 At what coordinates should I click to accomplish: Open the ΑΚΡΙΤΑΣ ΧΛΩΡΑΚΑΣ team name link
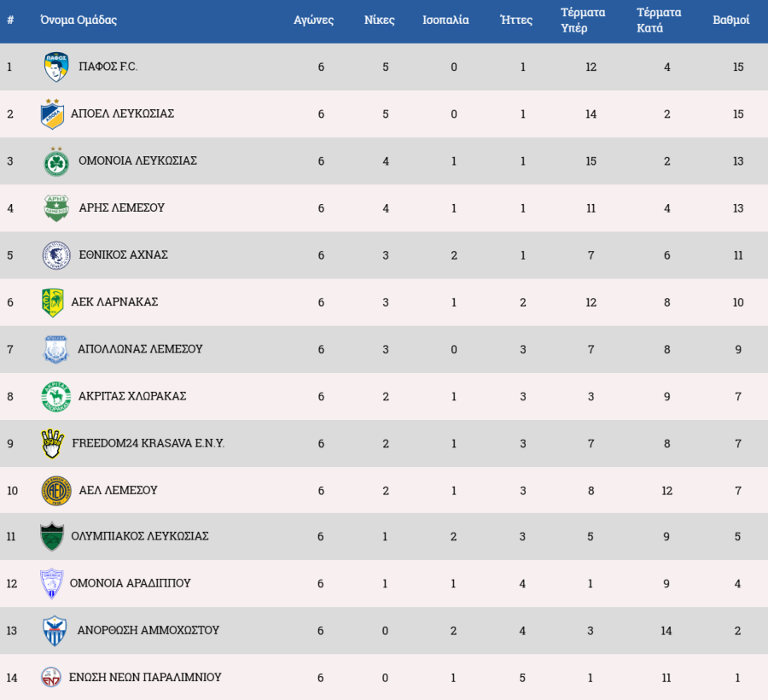click(x=131, y=396)
